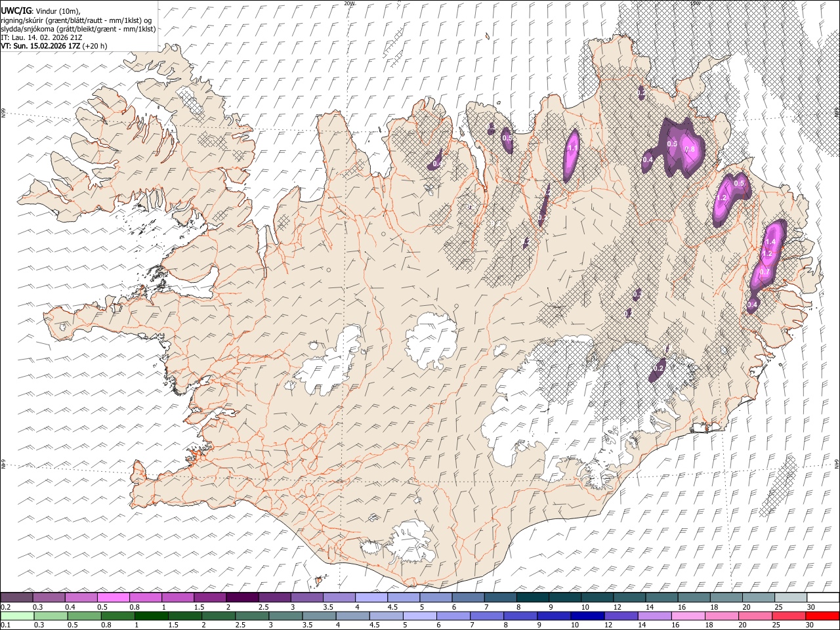Click the upper legend swatch labeled 0.2
840x630 pixels.
click(17, 597)
